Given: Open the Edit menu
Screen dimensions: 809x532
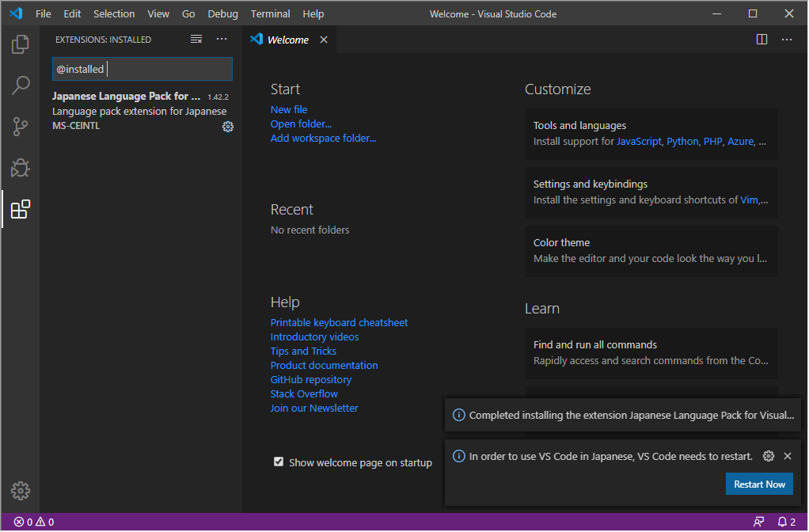Looking at the screenshot, I should (72, 14).
